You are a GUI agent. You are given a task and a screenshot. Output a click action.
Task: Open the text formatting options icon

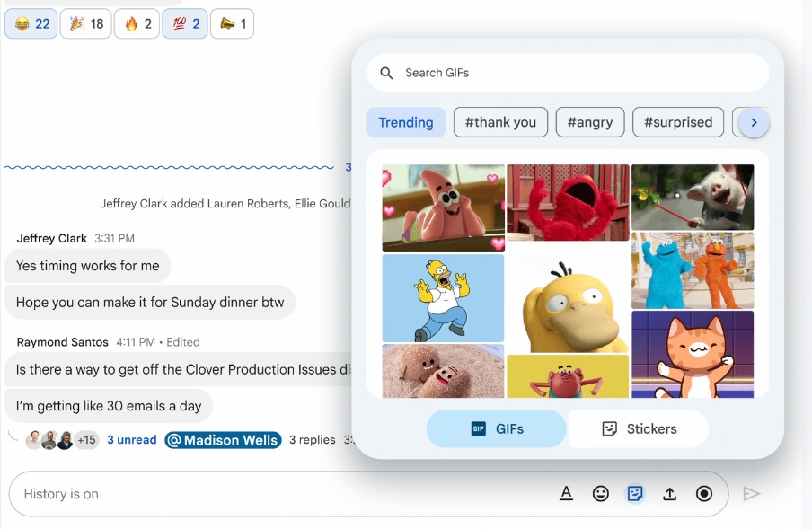(566, 493)
